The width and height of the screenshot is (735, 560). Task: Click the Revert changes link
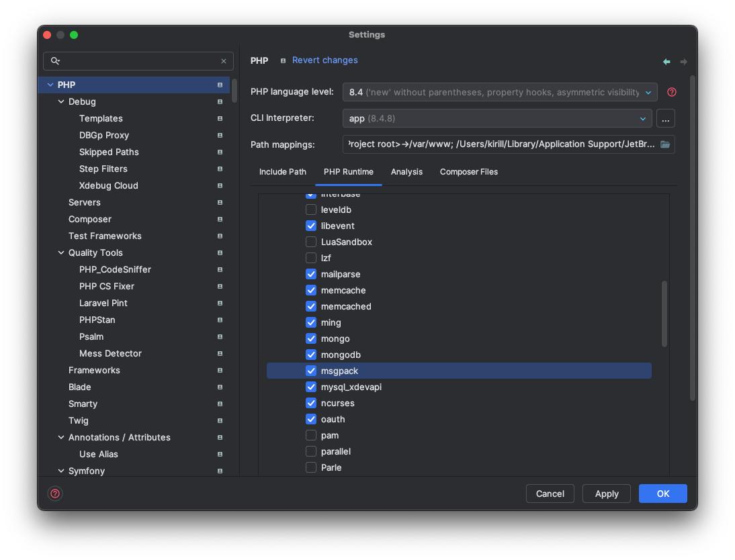pyautogui.click(x=325, y=60)
